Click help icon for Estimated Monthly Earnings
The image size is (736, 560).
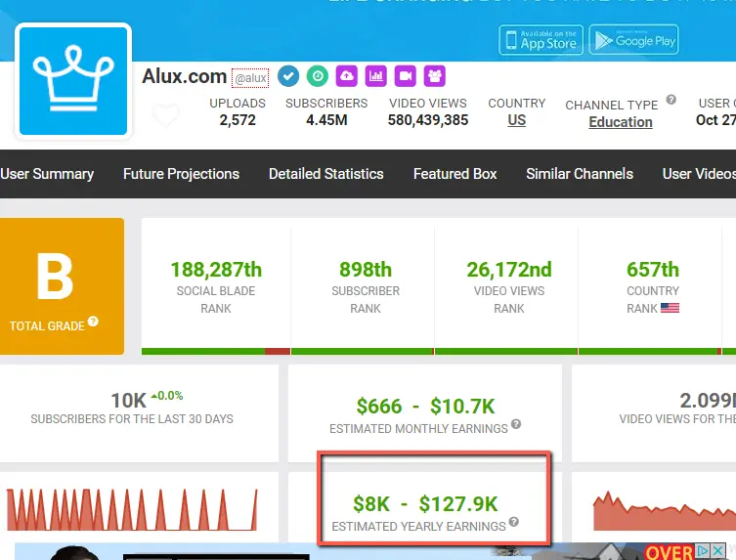tap(516, 425)
